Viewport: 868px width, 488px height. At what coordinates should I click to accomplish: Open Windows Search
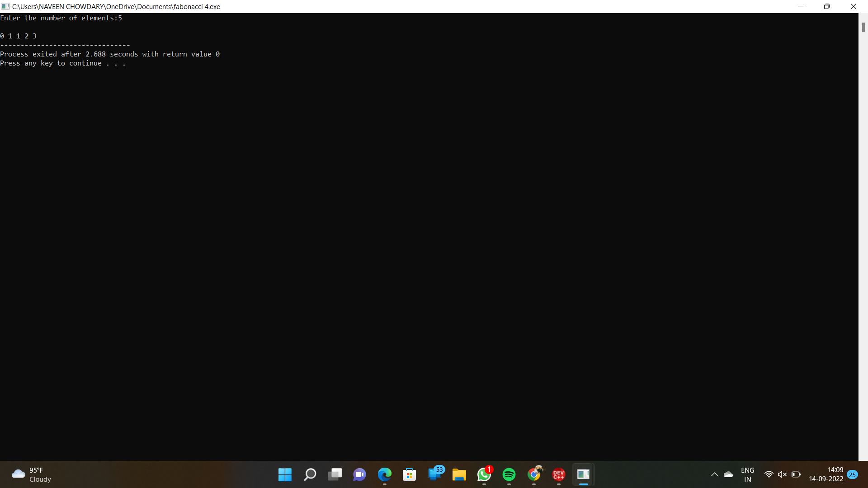click(310, 474)
